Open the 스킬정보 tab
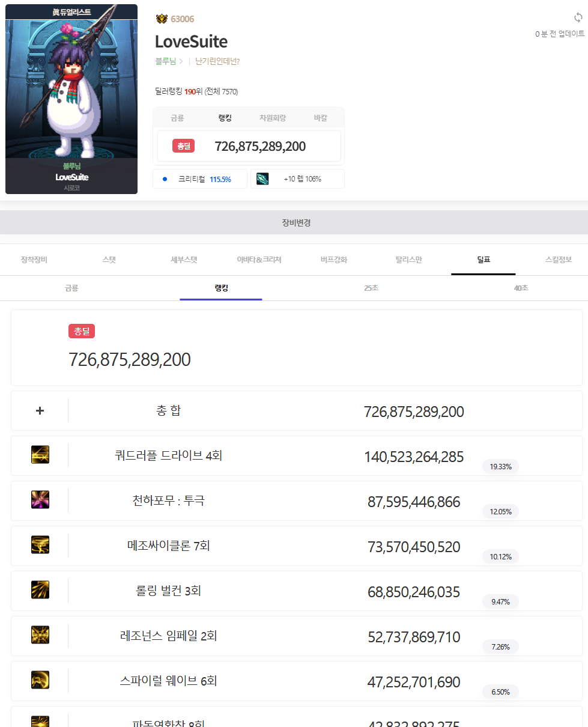Image resolution: width=588 pixels, height=727 pixels. pos(558,260)
